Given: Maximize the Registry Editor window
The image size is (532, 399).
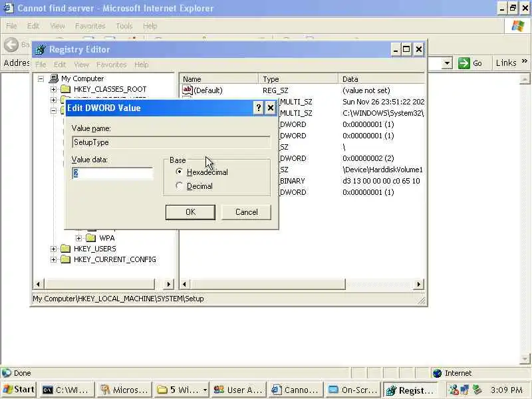Looking at the screenshot, I should (x=406, y=49).
